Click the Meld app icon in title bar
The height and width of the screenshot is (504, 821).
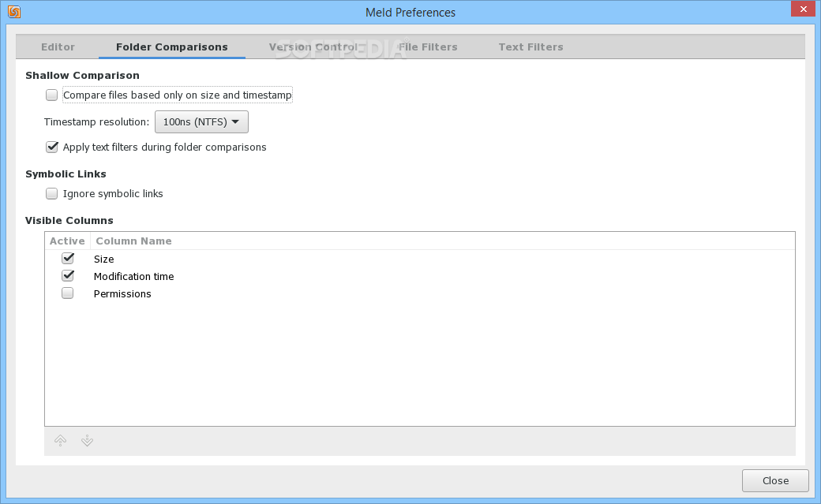click(x=14, y=12)
